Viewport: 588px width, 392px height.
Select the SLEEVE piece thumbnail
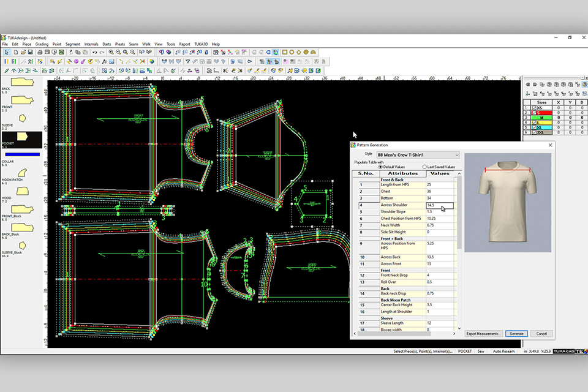[22, 118]
